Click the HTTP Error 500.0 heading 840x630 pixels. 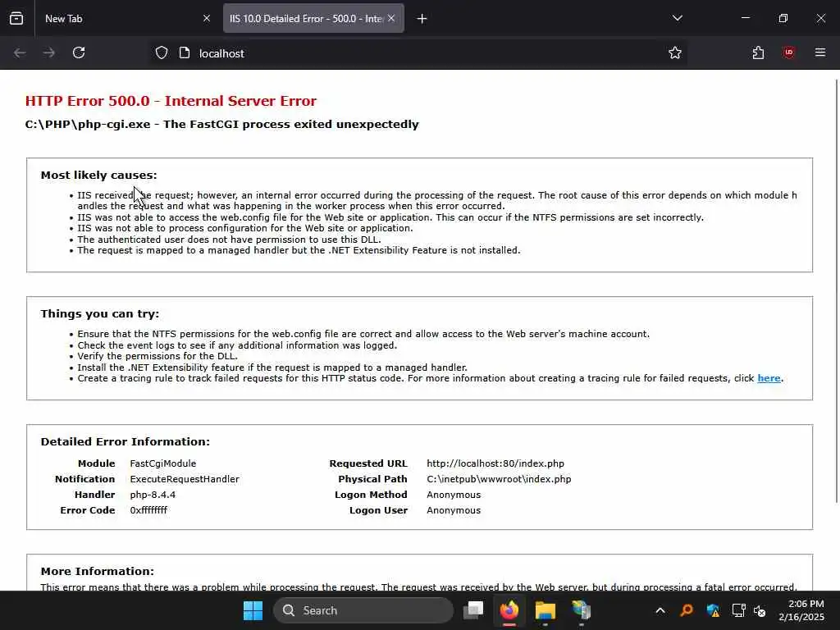point(171,101)
